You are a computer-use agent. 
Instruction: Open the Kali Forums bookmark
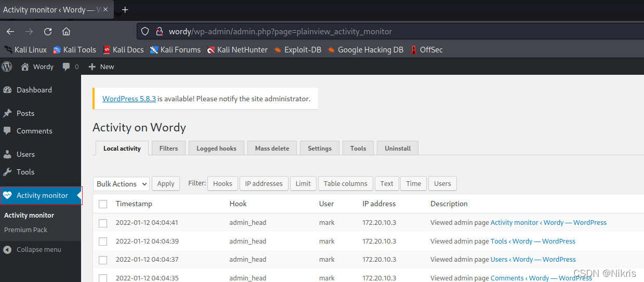point(175,50)
